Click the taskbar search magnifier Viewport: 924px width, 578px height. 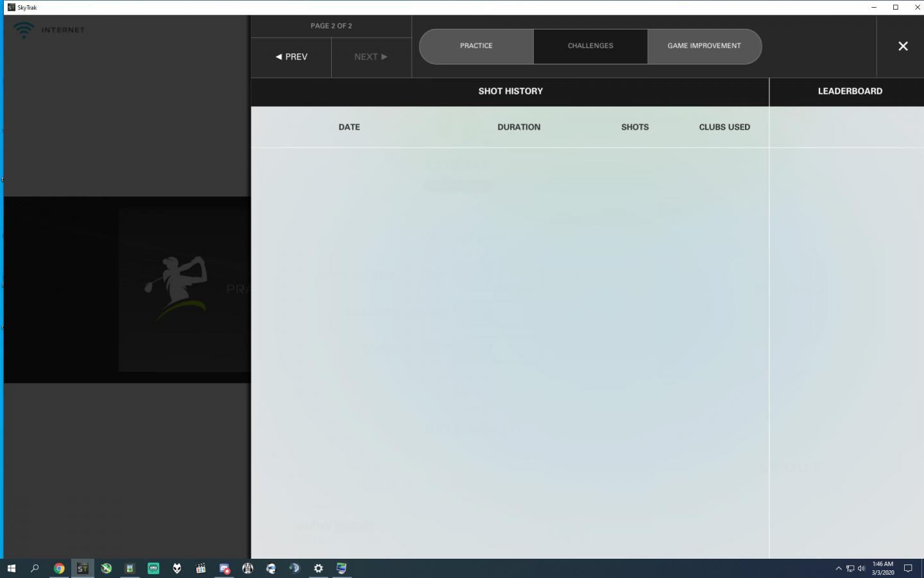tap(35, 568)
